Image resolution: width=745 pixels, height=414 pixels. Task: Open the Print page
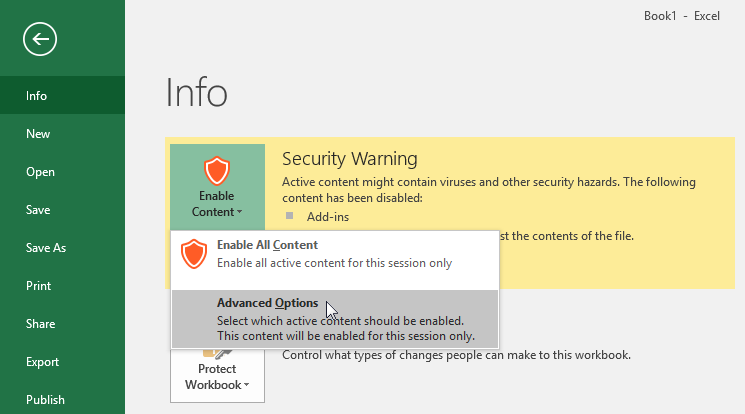tap(38, 286)
